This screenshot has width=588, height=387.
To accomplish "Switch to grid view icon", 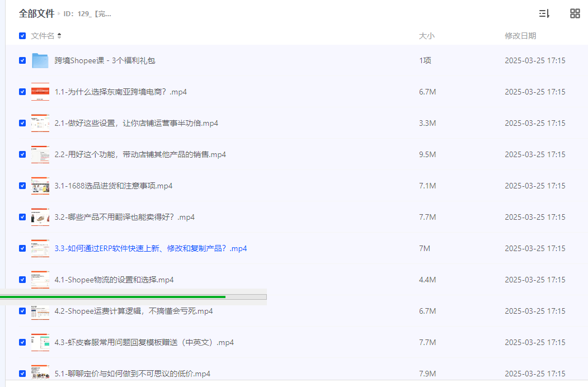I will click(x=575, y=14).
